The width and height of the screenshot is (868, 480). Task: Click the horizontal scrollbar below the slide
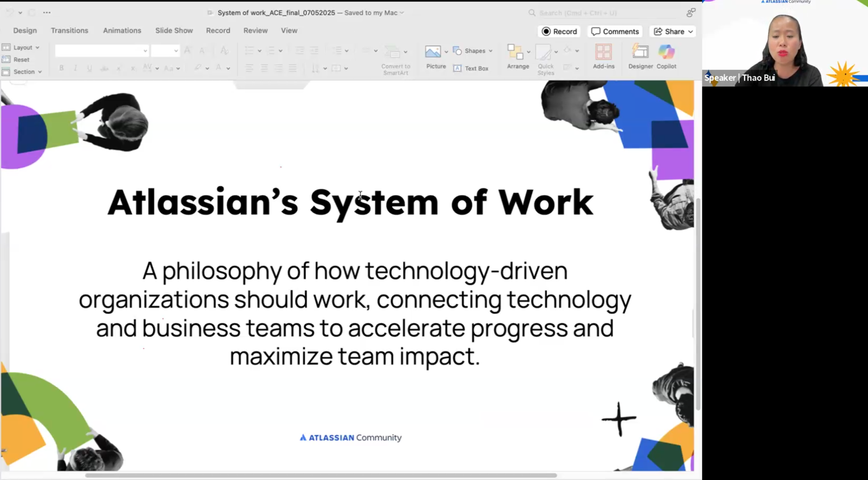(321, 475)
